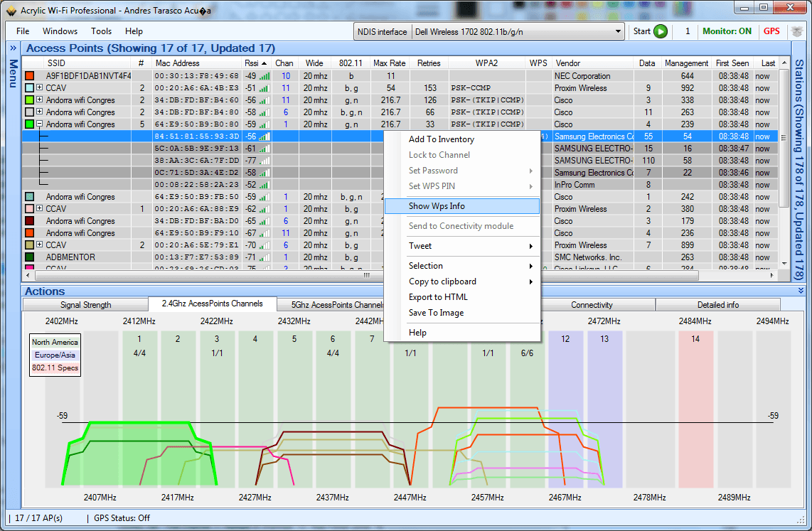Open the Selection submenu

tap(462, 266)
